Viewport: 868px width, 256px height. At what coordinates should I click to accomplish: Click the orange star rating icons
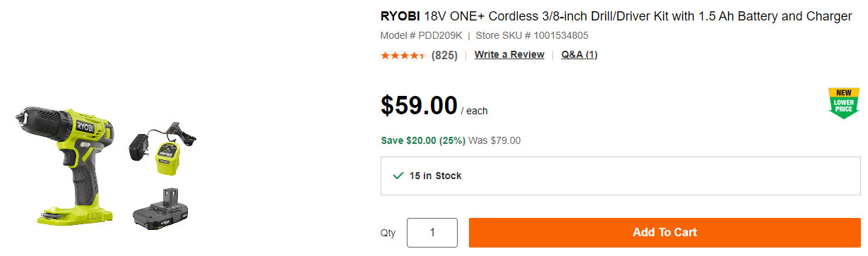tap(403, 55)
